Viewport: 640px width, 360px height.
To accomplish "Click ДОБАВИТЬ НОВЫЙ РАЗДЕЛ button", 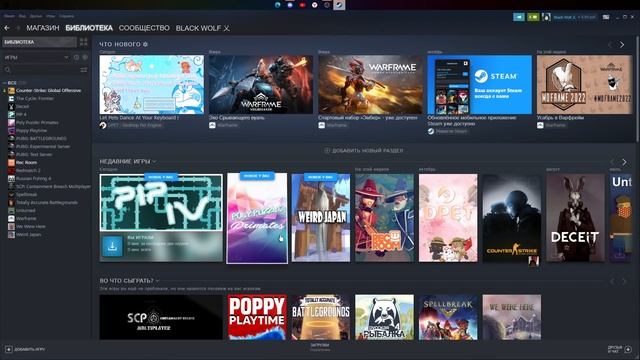I will coord(364,151).
